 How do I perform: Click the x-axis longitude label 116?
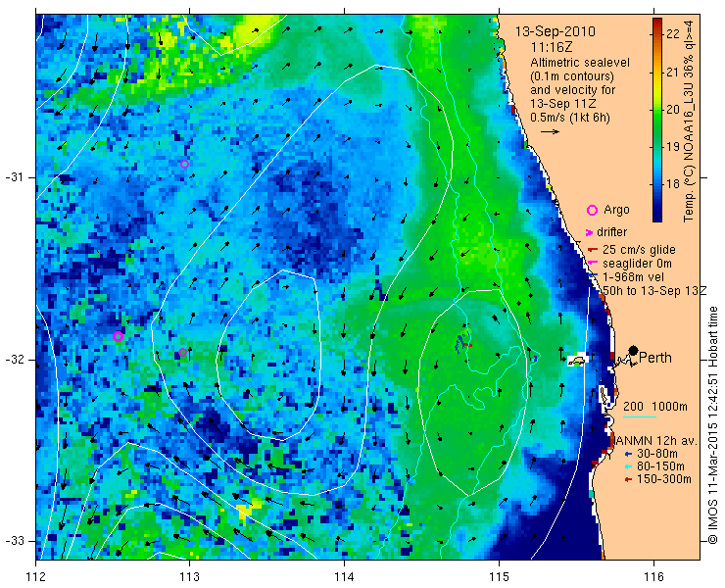[x=653, y=577]
